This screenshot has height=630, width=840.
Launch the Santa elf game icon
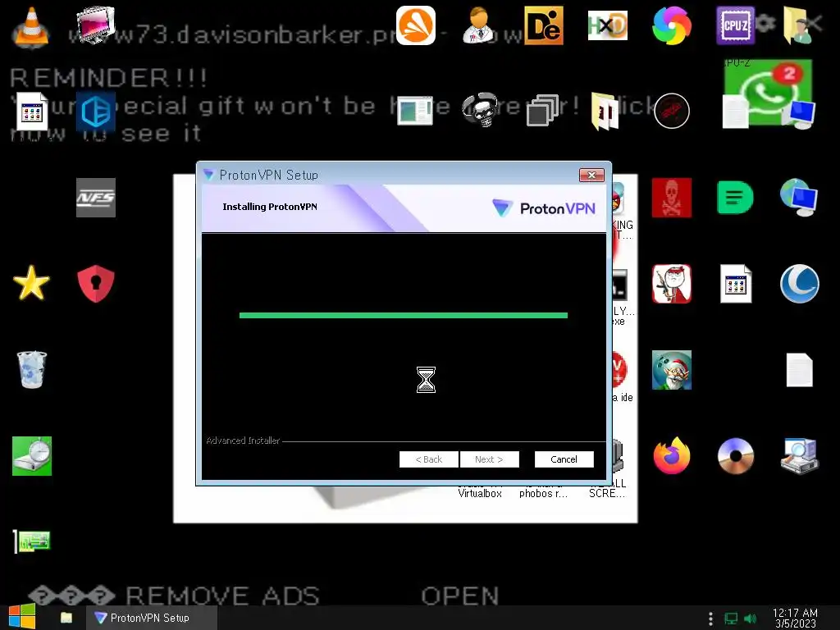click(x=672, y=370)
